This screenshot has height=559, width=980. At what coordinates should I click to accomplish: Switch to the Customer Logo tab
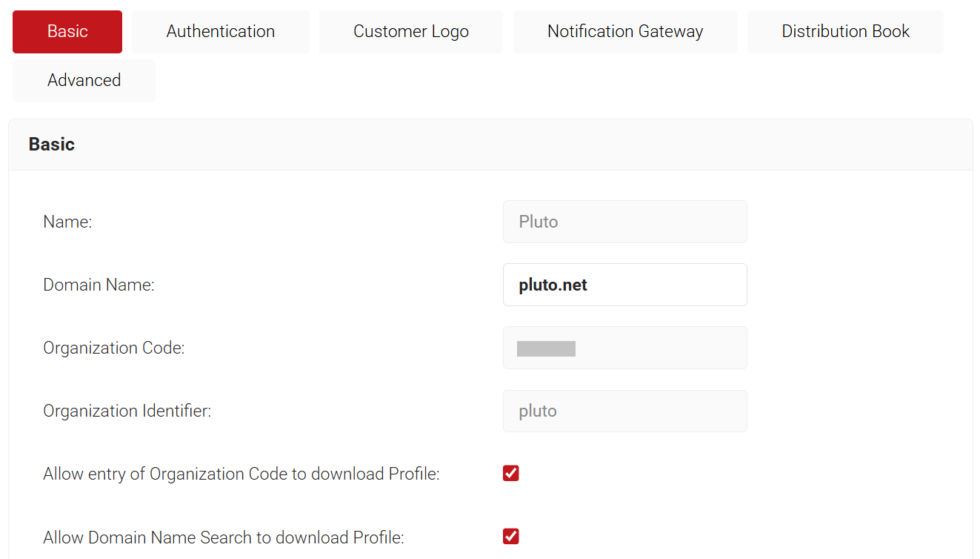[x=411, y=32]
